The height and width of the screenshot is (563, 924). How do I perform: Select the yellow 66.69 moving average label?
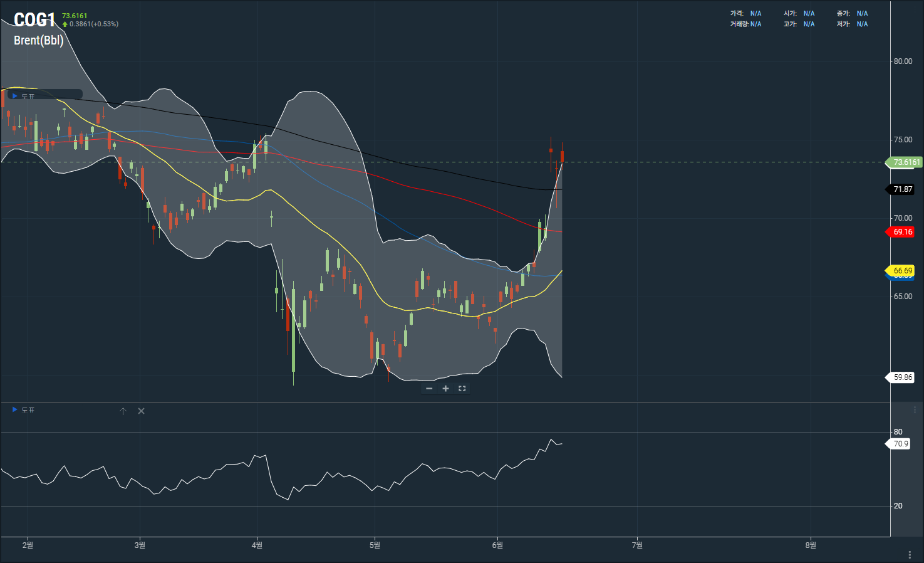(x=902, y=271)
